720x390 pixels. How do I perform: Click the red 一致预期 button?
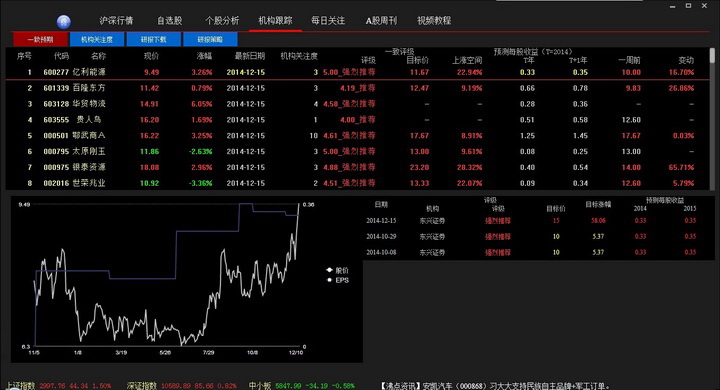click(40, 40)
